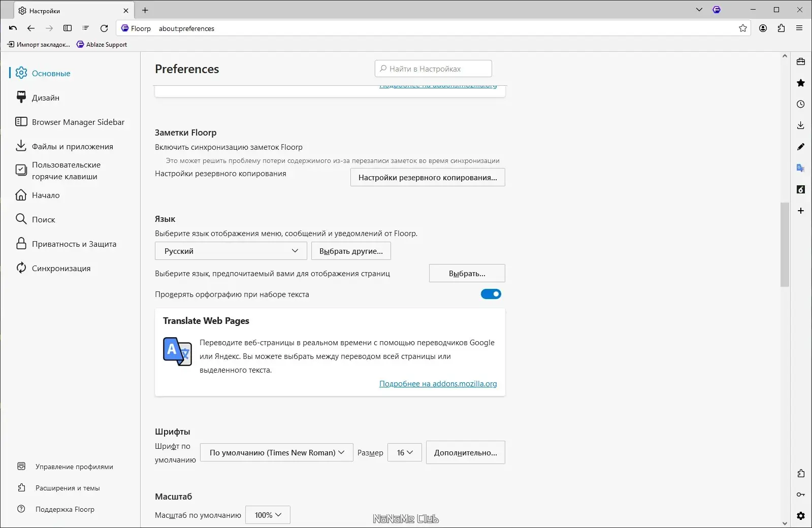Viewport: 812px width, 528px height.
Task: Open Приватность и Защита section
Action: pyautogui.click(x=74, y=244)
